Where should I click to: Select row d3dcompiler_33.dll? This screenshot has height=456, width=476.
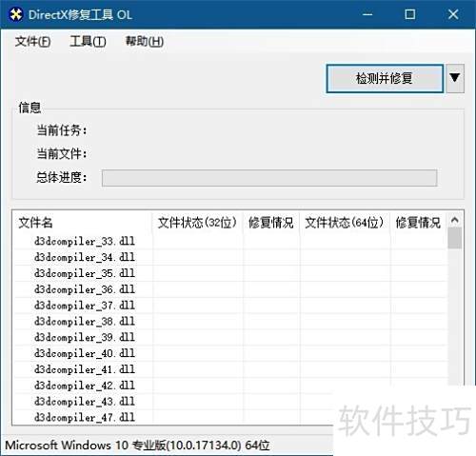tap(230, 241)
